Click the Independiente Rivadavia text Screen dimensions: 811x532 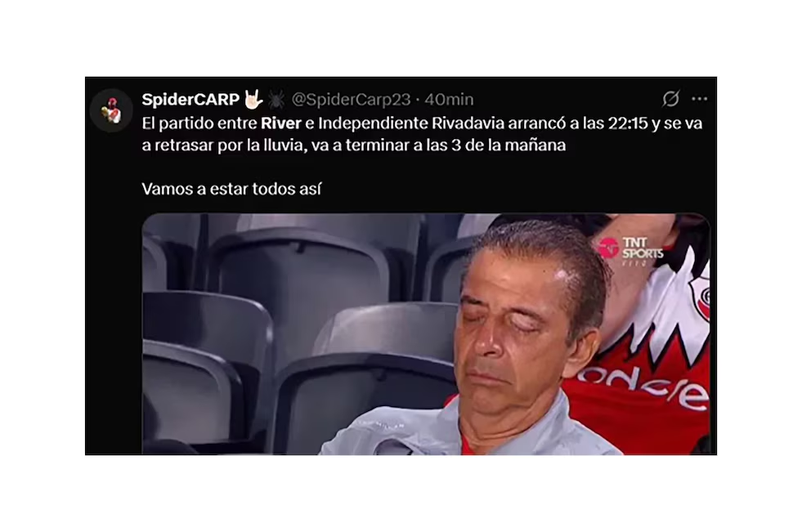coord(410,123)
